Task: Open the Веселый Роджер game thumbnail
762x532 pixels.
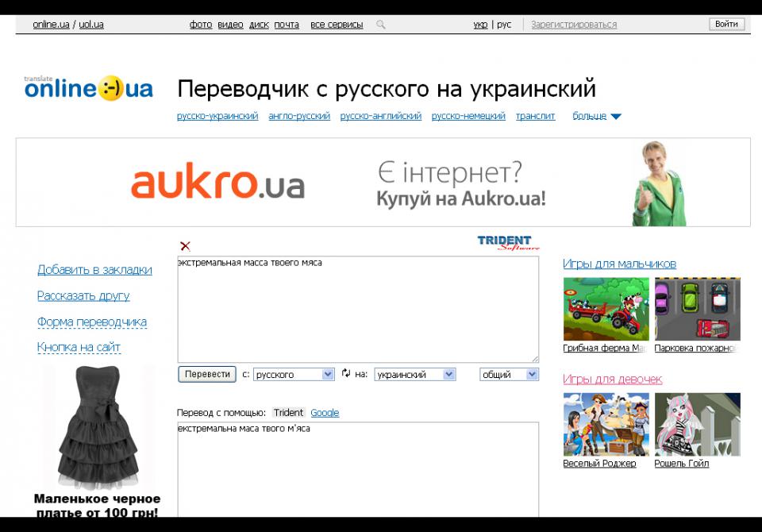Action: 606,425
